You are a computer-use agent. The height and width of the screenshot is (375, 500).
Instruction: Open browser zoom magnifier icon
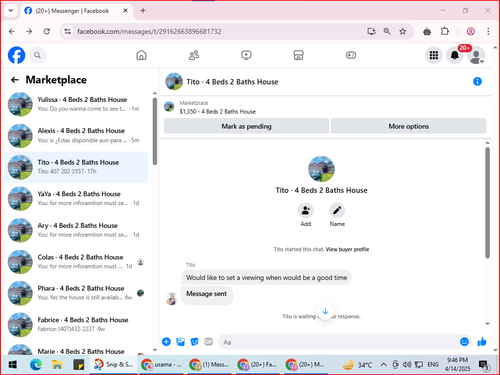coord(387,31)
